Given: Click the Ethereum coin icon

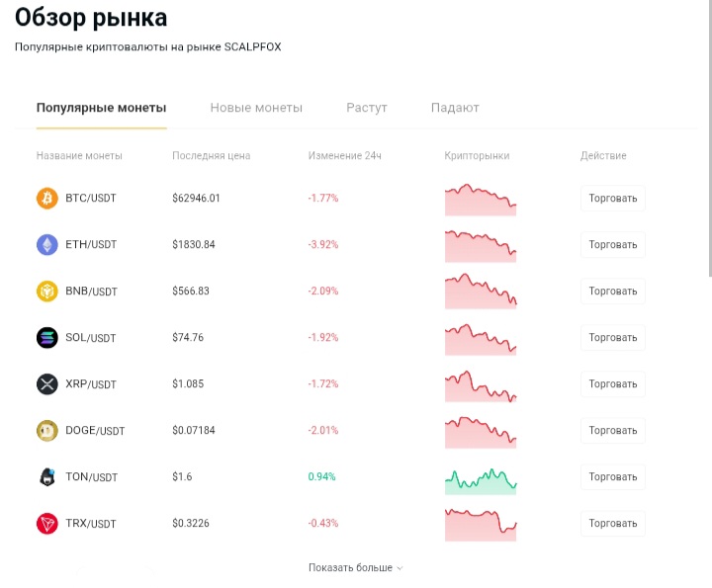Looking at the screenshot, I should pos(47,244).
